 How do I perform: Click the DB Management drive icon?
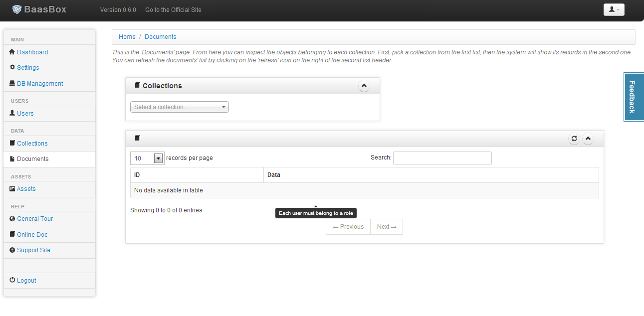click(x=12, y=83)
